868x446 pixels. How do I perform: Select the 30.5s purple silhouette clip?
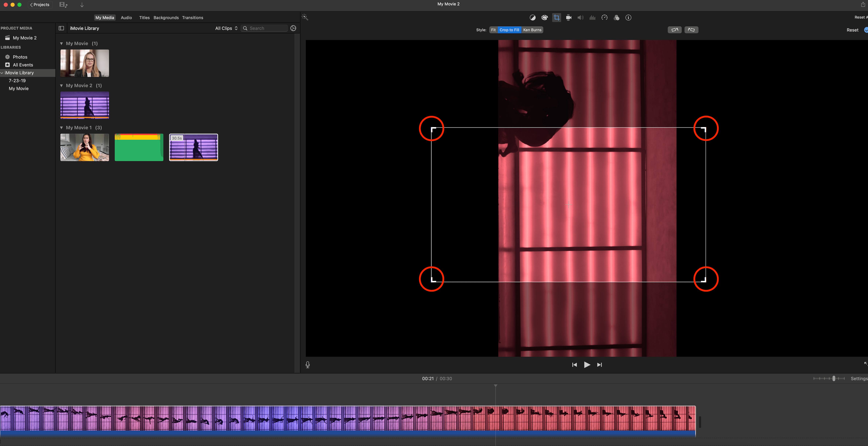[x=193, y=147]
